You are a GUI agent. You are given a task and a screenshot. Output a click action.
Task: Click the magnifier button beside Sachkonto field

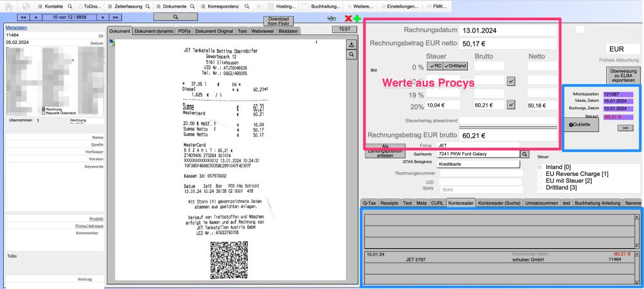coord(525,155)
